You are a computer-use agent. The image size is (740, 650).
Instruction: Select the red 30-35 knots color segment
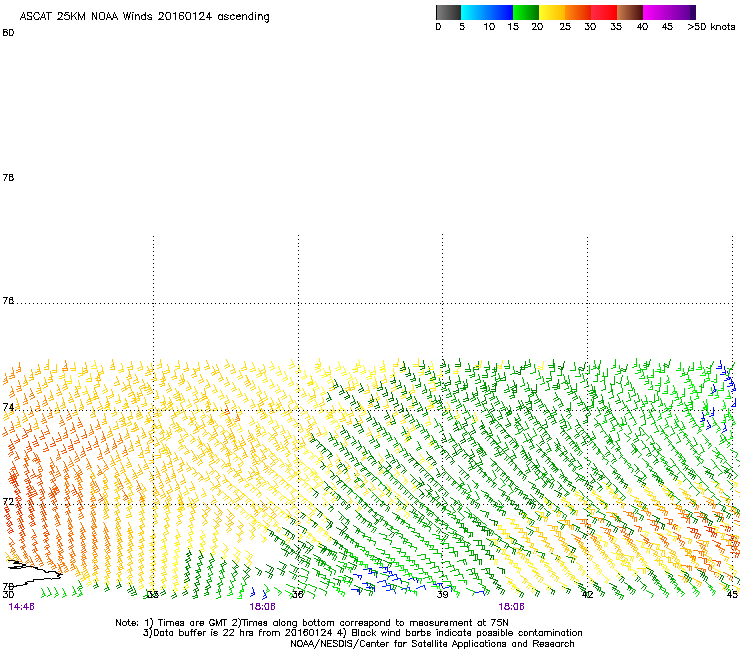pyautogui.click(x=604, y=12)
